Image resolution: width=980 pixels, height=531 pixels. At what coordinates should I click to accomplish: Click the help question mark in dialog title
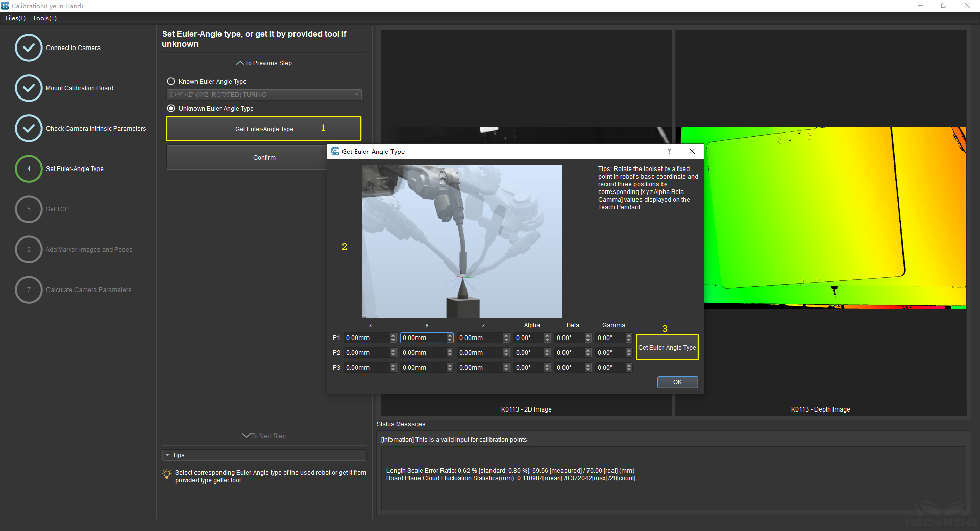pyautogui.click(x=669, y=151)
